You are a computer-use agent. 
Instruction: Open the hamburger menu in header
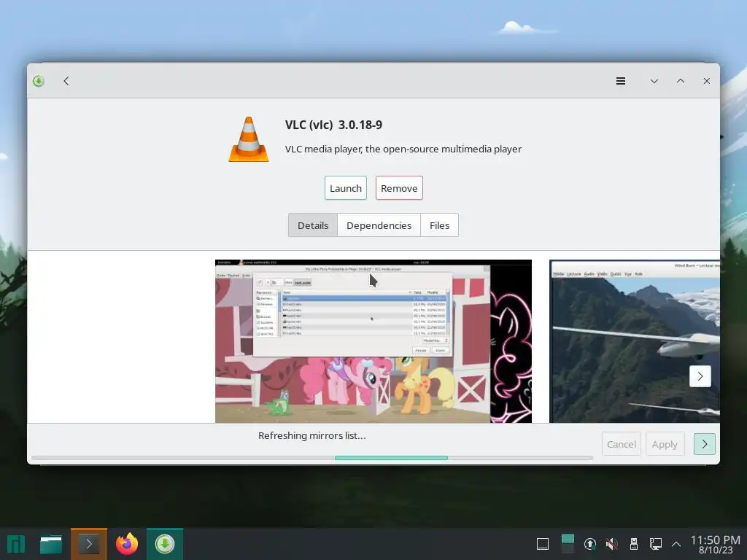pos(620,81)
